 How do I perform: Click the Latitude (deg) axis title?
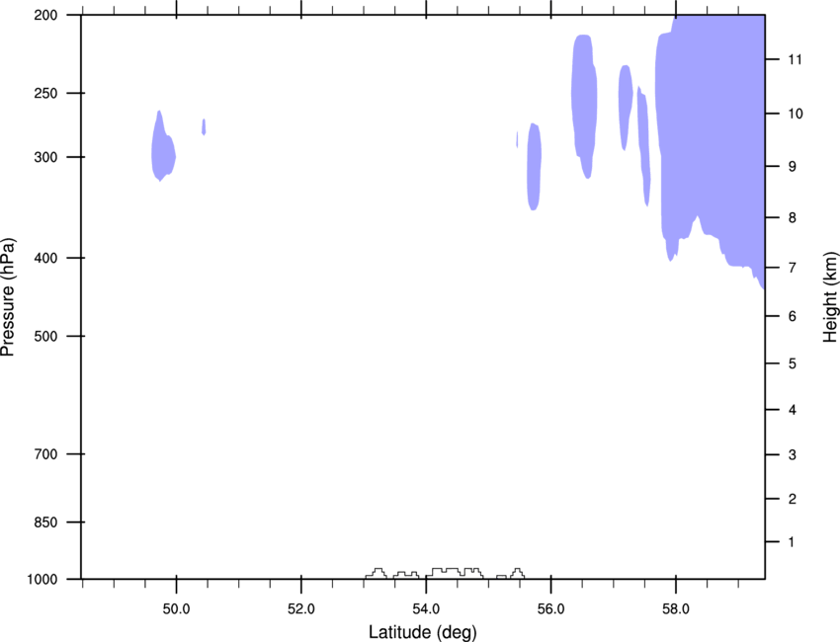coord(422,632)
